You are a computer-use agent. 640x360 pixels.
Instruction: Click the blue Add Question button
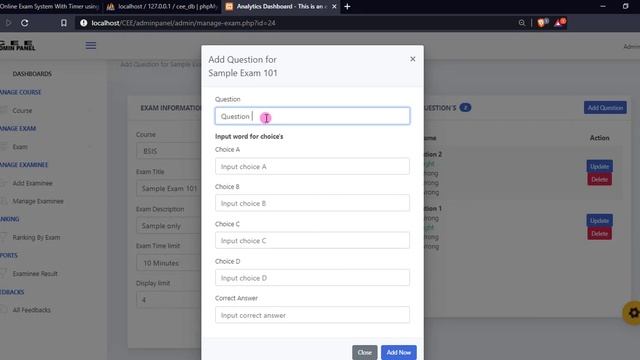(605, 108)
